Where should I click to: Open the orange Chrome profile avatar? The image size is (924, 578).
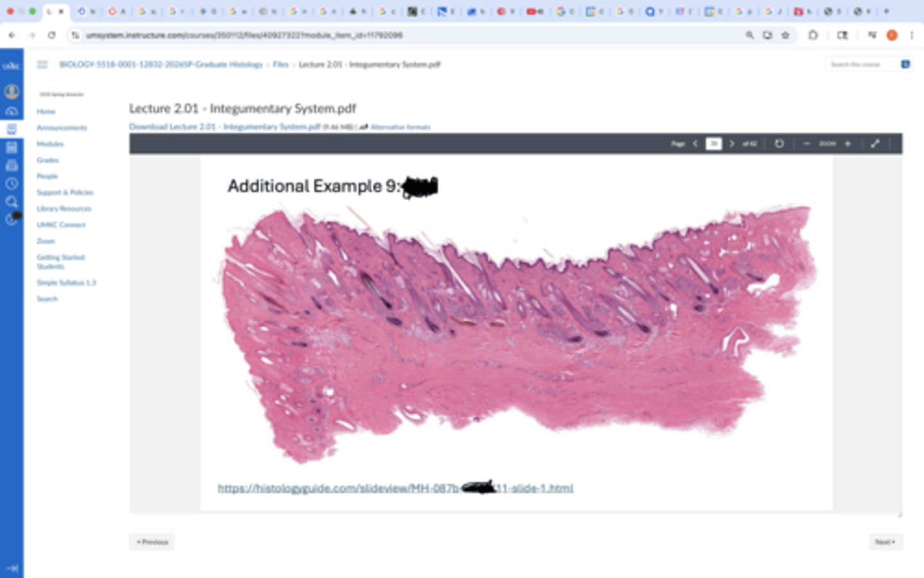click(892, 35)
